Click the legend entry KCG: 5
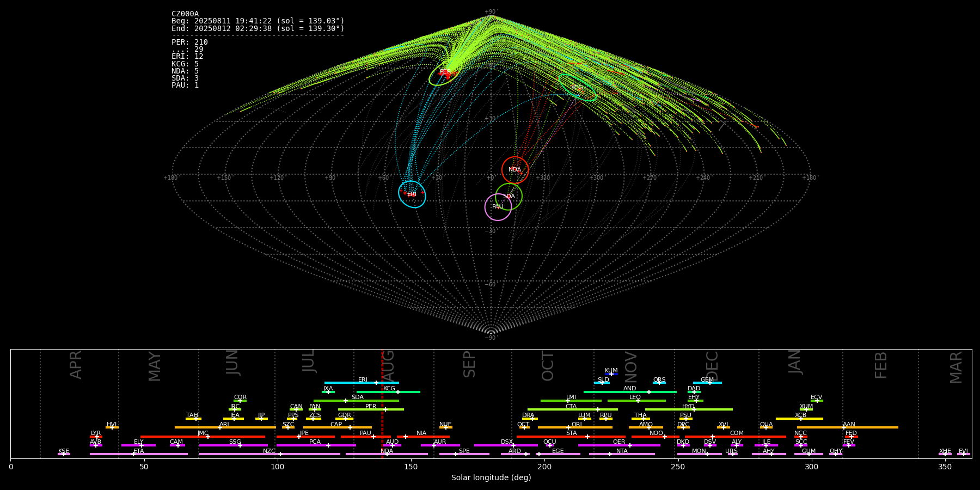Viewport: 980px width, 490px height. [185, 64]
